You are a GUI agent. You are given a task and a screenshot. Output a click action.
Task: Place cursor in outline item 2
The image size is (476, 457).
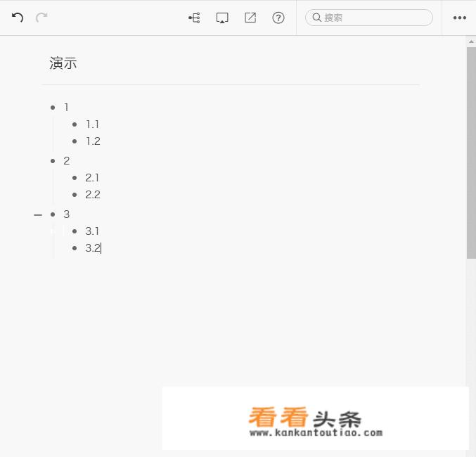(67, 160)
